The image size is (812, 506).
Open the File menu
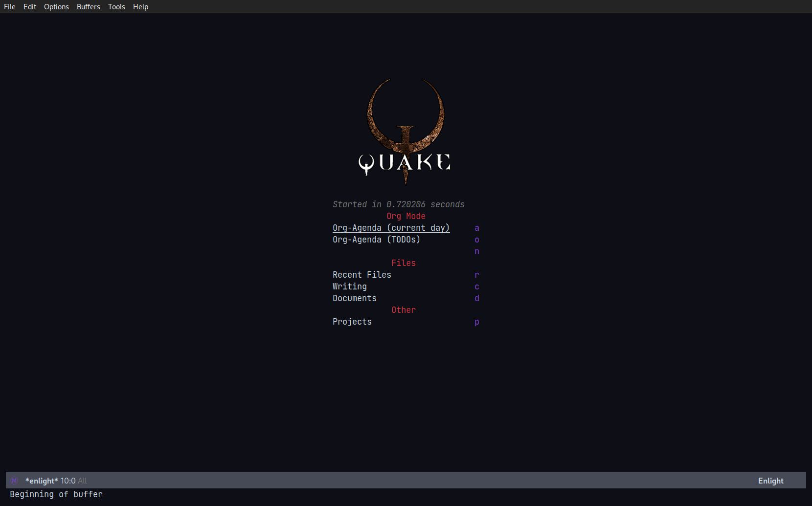click(x=10, y=7)
